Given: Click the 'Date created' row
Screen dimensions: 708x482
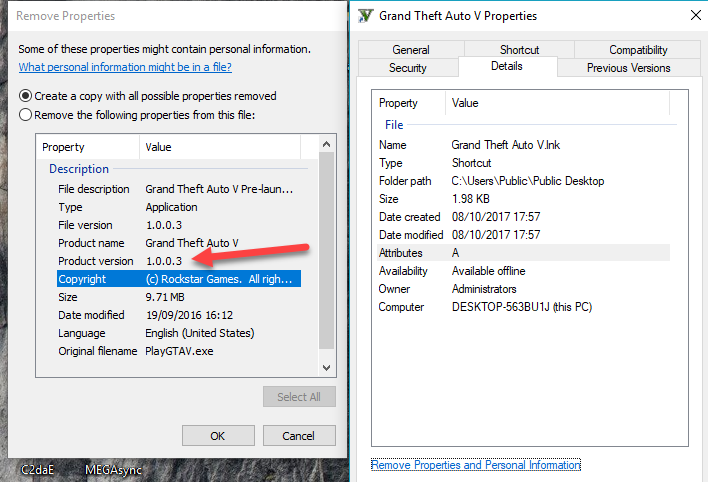Looking at the screenshot, I should coord(523,217).
